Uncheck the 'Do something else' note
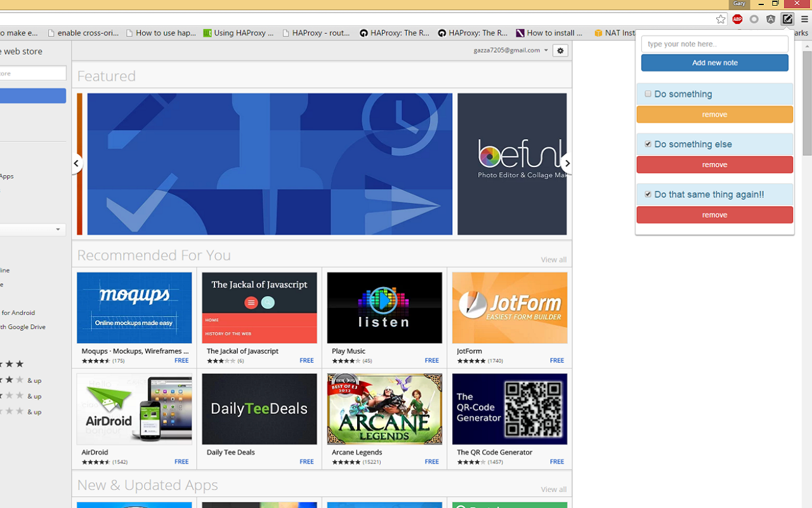 point(648,144)
